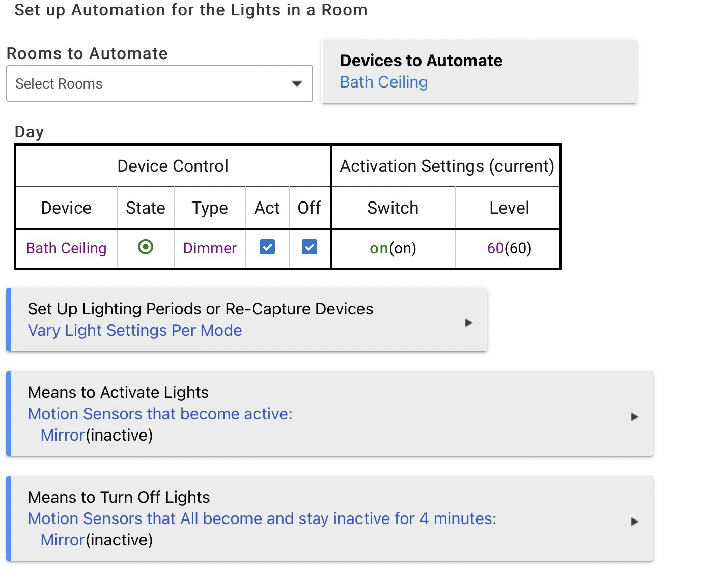Click the green State indicator for Bath Ceiling
The width and height of the screenshot is (728, 578).
(146, 247)
